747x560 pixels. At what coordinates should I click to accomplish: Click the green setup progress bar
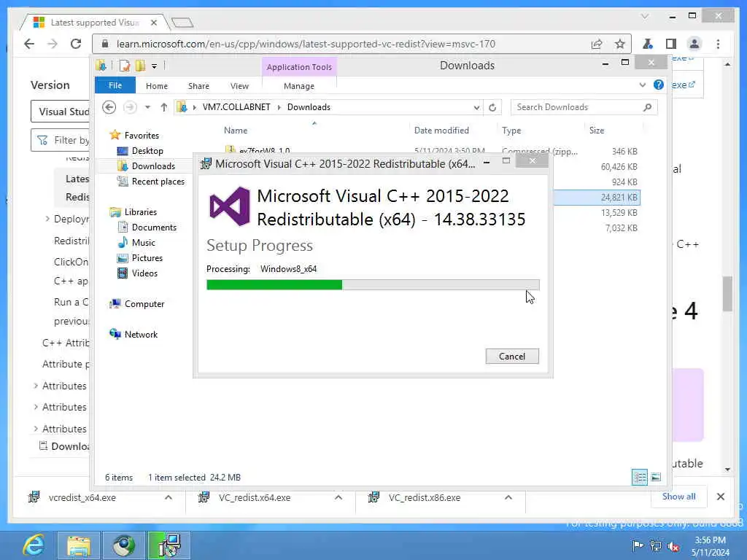tap(373, 285)
